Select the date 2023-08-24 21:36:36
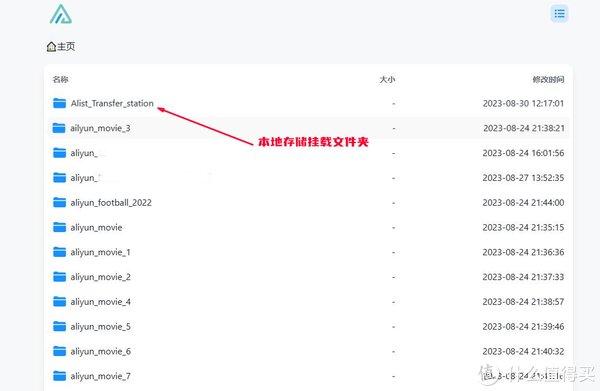 click(523, 252)
